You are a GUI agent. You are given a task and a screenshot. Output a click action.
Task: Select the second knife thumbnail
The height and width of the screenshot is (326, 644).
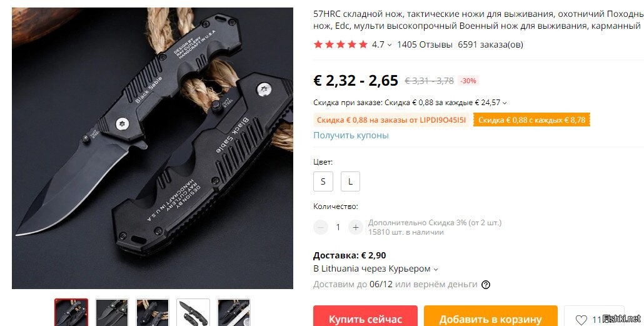tap(112, 312)
